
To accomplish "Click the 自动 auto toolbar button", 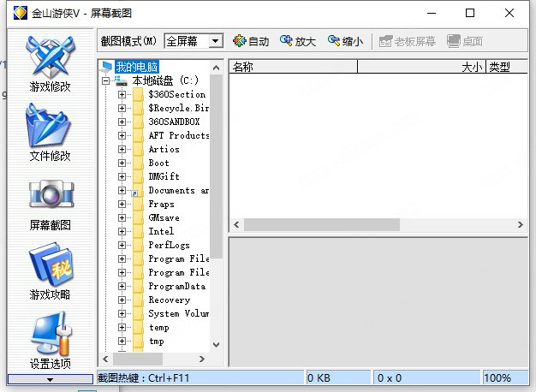I will tap(251, 41).
